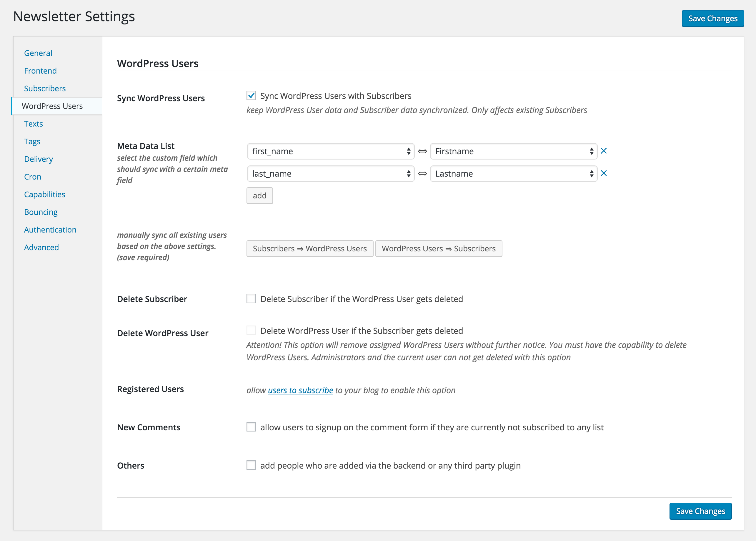756x541 pixels.
Task: Remove the first_name meta data row
Action: click(604, 151)
